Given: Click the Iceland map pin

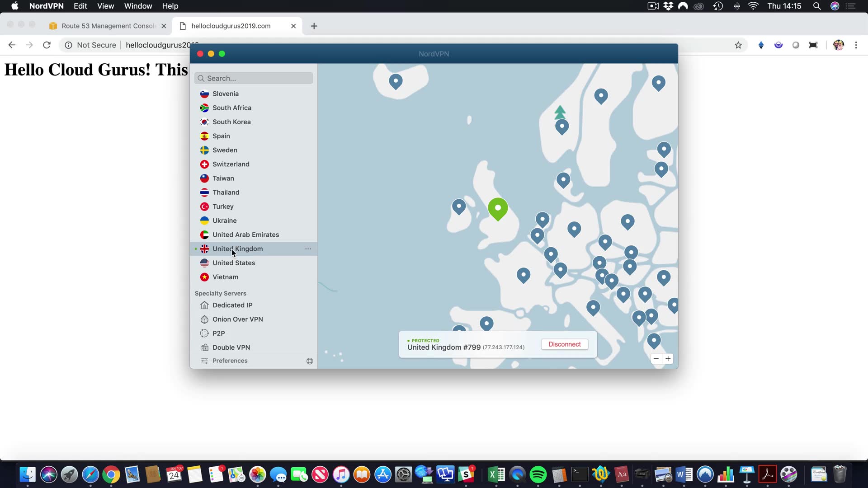Looking at the screenshot, I should pos(396,81).
